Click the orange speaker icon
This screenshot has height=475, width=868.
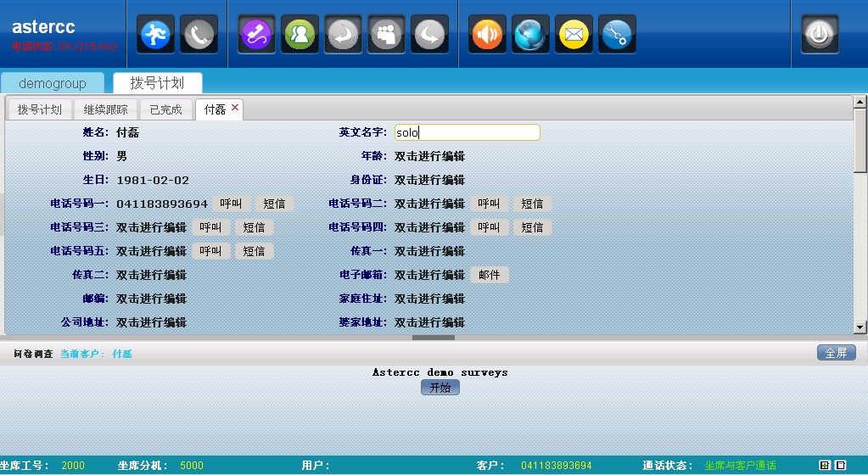pyautogui.click(x=487, y=34)
